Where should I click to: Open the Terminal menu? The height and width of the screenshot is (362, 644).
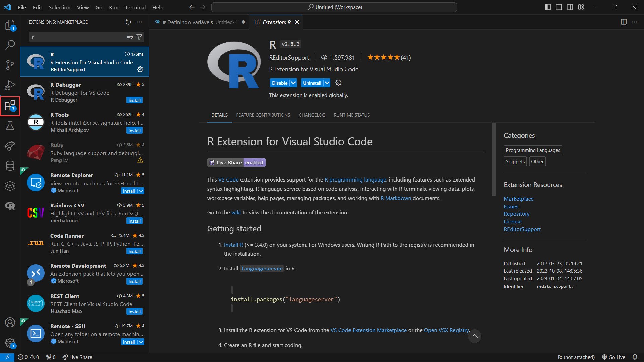point(135,7)
